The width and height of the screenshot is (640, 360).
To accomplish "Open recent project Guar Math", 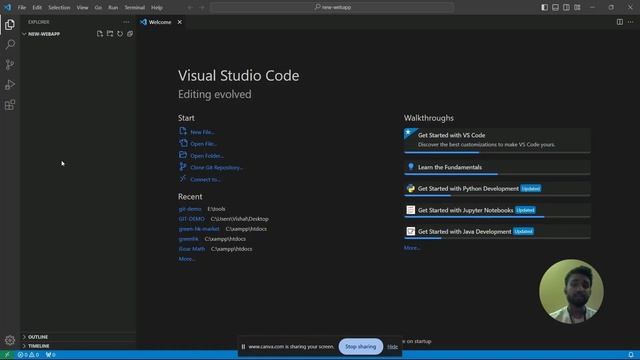I will click(192, 249).
